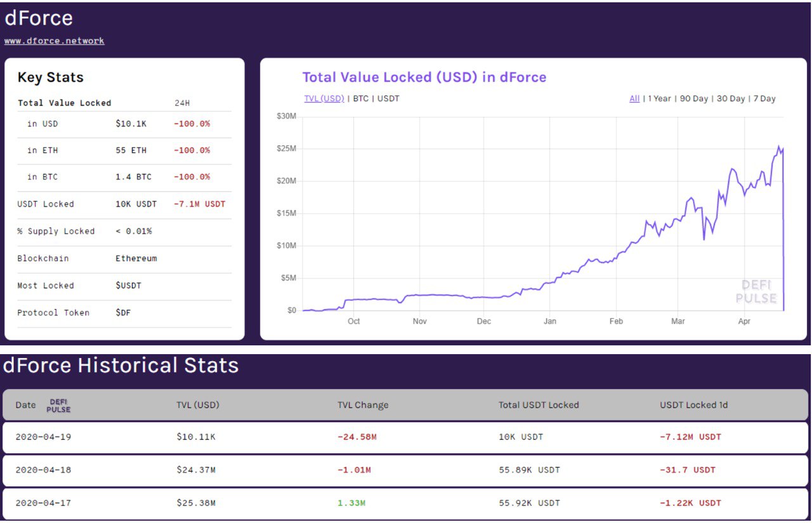Viewport: 812px width, 523px height.
Task: Click the 55.92K USDT cell
Action: coord(529,503)
